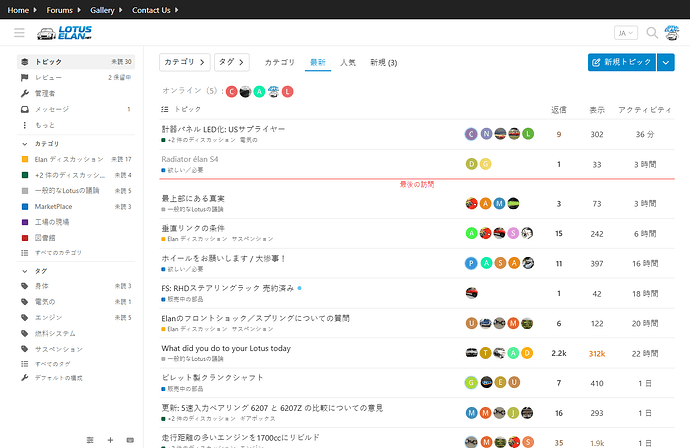Viewport: 690px width, 448px height.
Task: Click the エンジン tag icon
Action: 25,318
